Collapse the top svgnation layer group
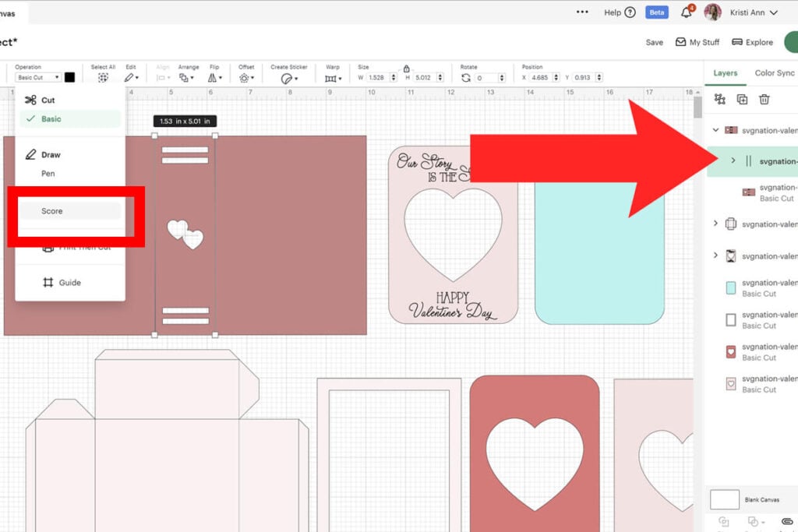Image resolution: width=798 pixels, height=532 pixels. [715, 129]
